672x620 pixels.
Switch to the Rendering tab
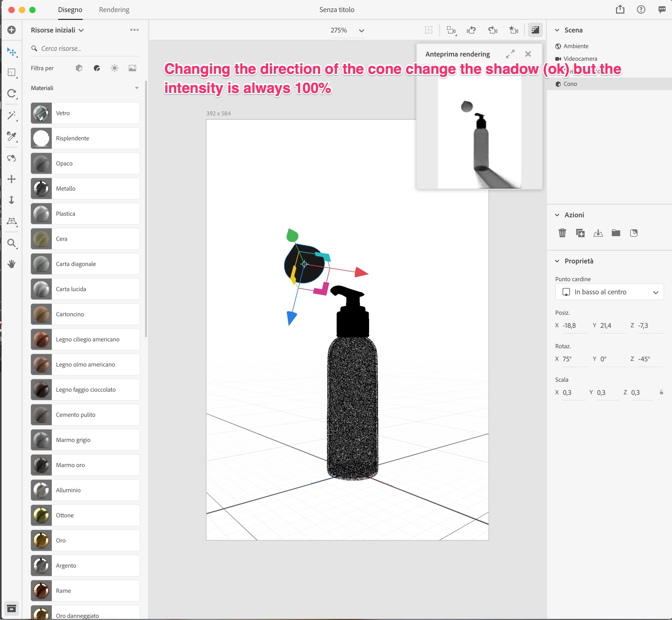[x=114, y=10]
